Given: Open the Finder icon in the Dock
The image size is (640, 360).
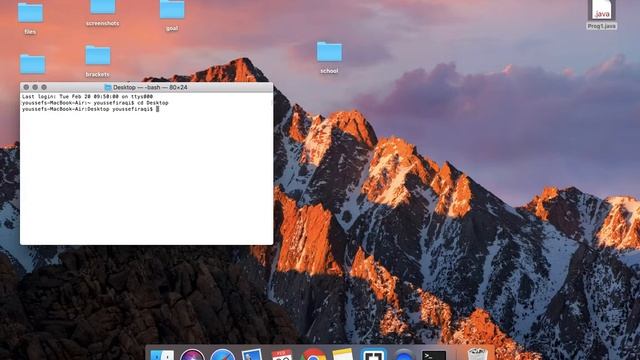Looking at the screenshot, I should pos(162,355).
